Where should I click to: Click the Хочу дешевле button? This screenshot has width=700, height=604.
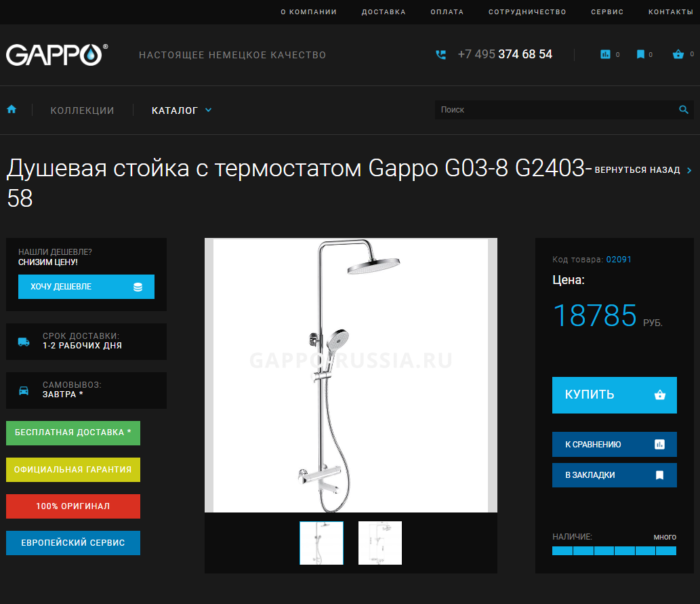[86, 287]
